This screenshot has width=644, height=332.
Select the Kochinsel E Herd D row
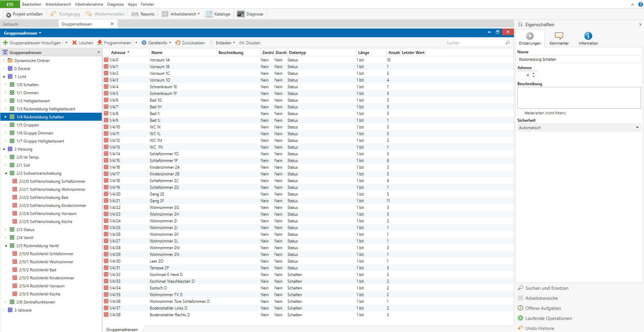click(x=308, y=275)
